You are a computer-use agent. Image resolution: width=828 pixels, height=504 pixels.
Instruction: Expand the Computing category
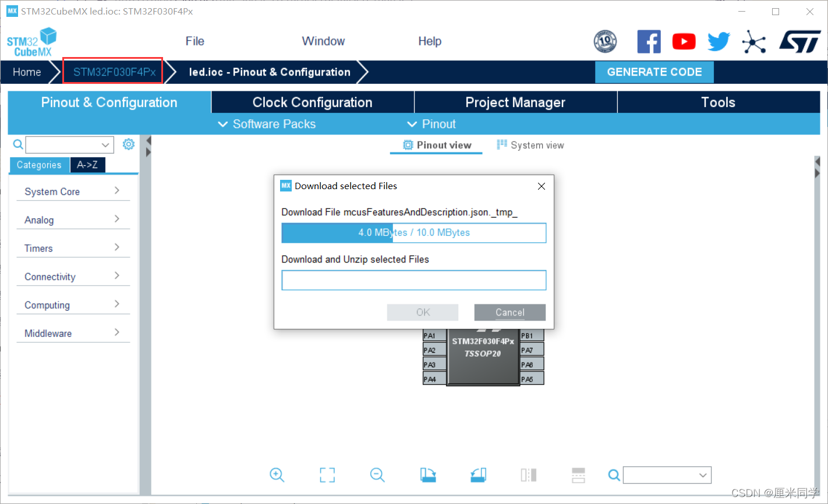73,306
